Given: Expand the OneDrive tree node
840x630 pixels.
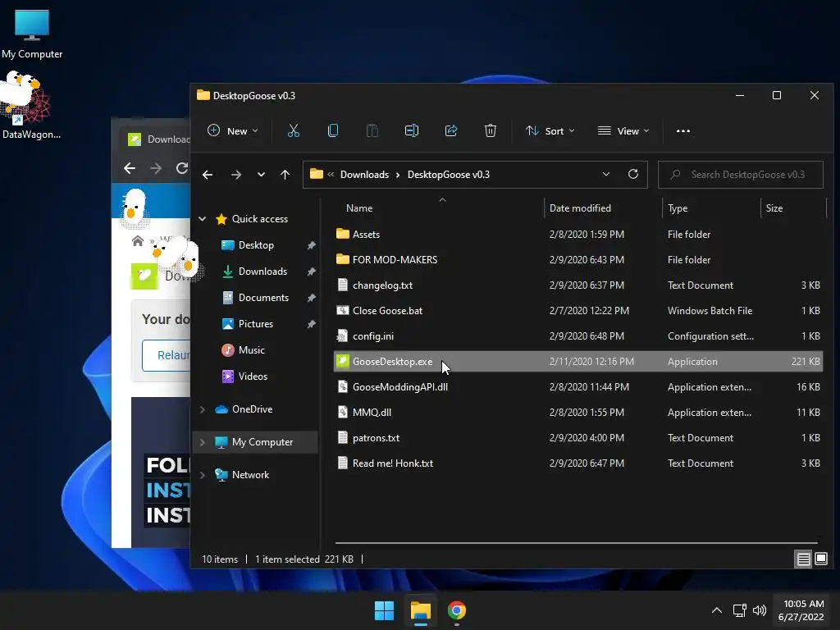Looking at the screenshot, I should point(202,409).
